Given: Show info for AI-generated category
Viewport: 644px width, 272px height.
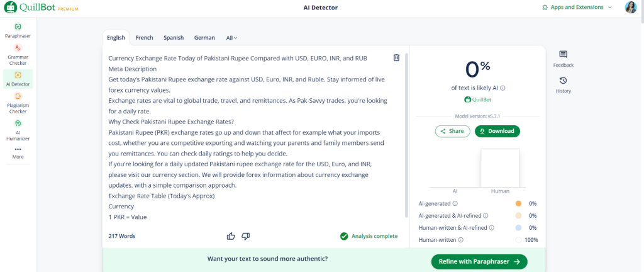Looking at the screenshot, I should point(455,203).
